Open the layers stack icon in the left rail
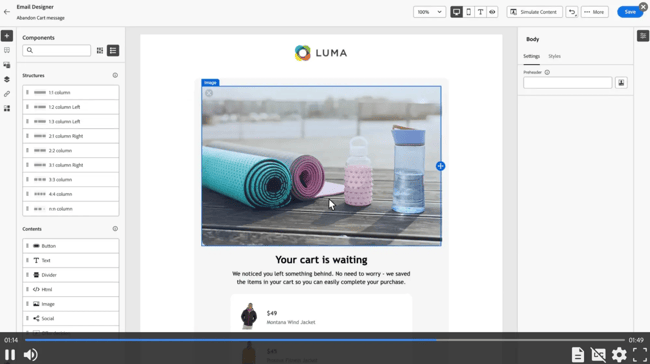The image size is (650, 364). tap(7, 79)
